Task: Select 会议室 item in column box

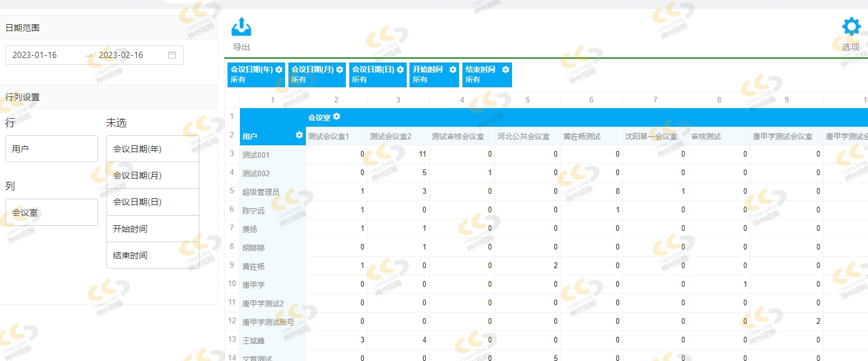Action: coord(51,213)
